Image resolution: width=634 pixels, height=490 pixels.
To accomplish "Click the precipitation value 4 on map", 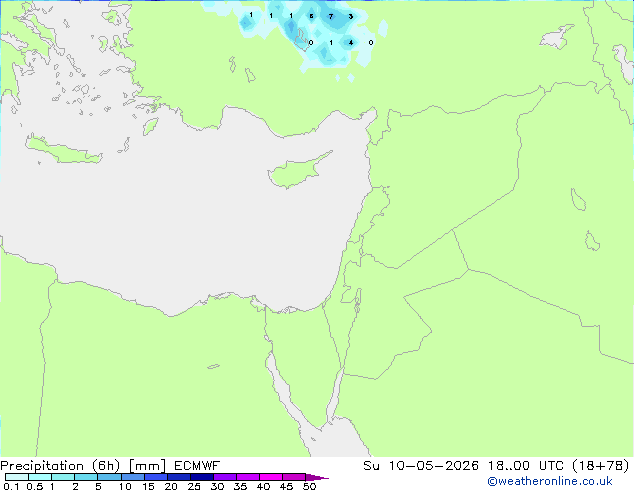I will (x=351, y=42).
